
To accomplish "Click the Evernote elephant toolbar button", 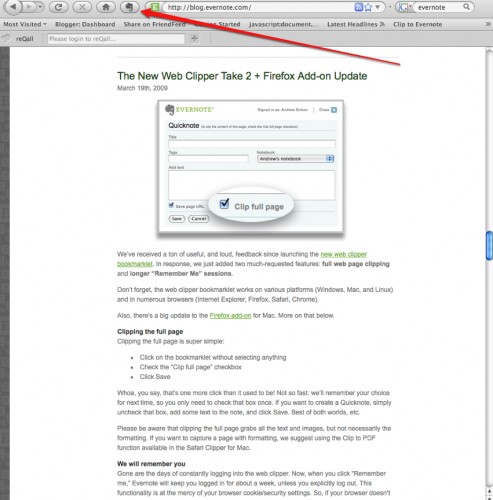I will coord(129,7).
